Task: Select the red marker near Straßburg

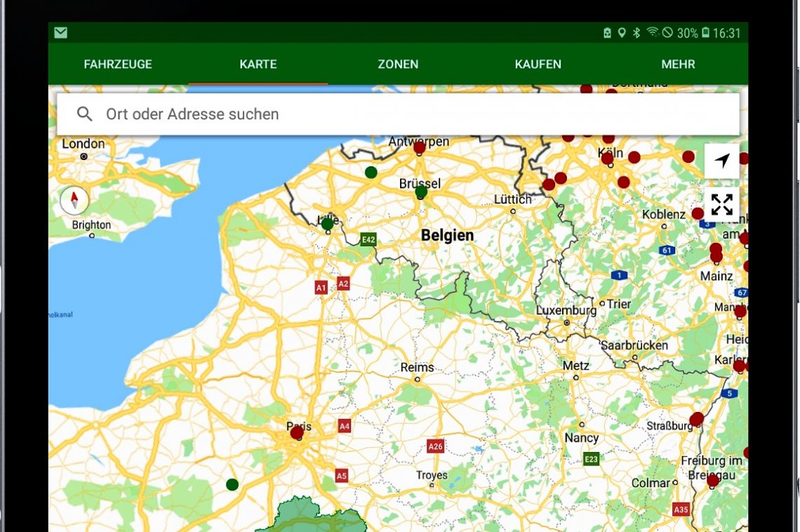Action: 696,419
